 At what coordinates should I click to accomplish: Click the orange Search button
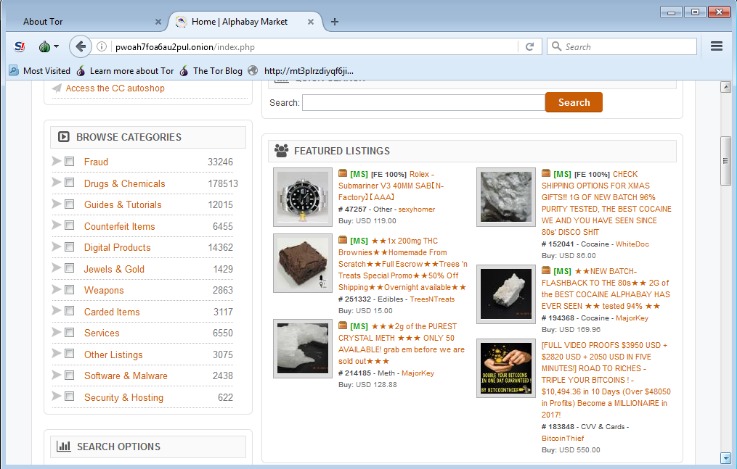574,102
